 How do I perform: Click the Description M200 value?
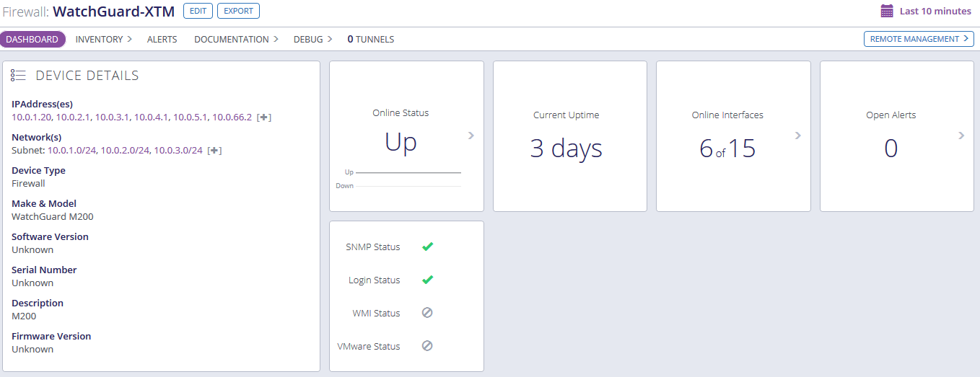click(x=24, y=316)
